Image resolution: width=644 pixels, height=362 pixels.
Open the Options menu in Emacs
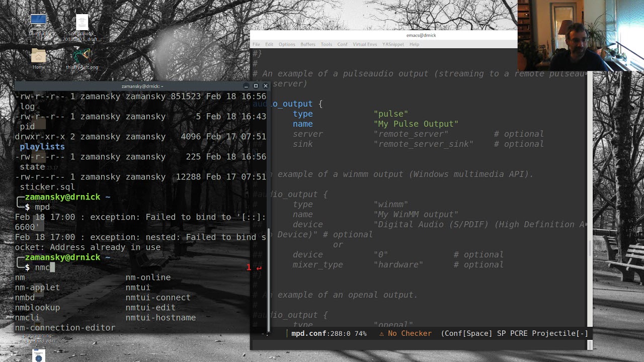tap(287, 44)
